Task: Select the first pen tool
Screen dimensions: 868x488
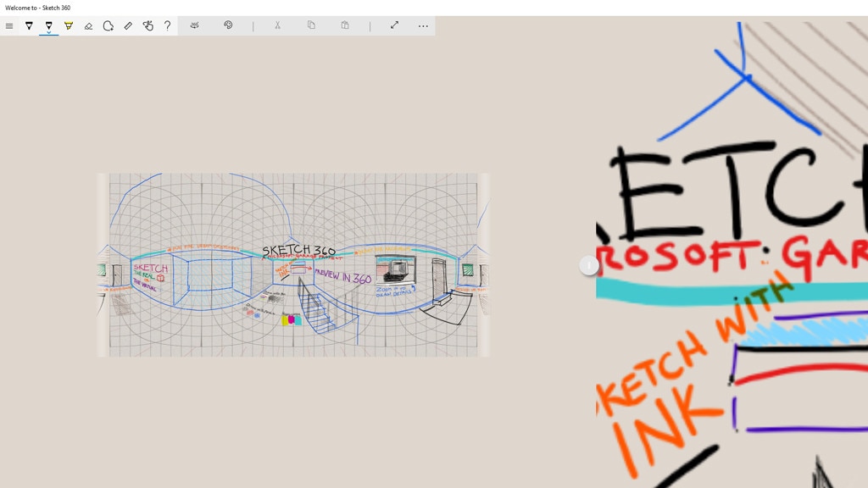Action: coord(29,26)
